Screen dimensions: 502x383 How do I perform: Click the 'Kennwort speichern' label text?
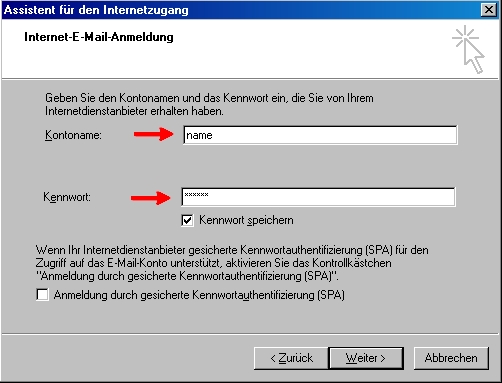pos(246,220)
